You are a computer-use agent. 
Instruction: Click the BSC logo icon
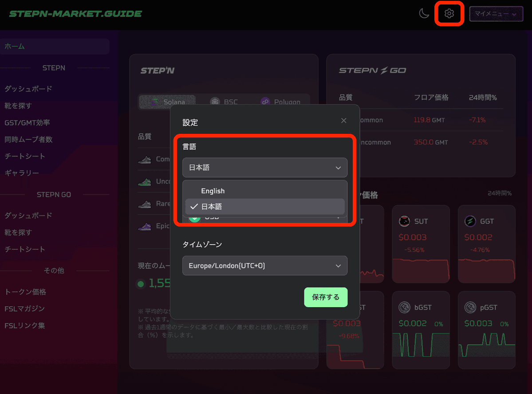(x=215, y=101)
